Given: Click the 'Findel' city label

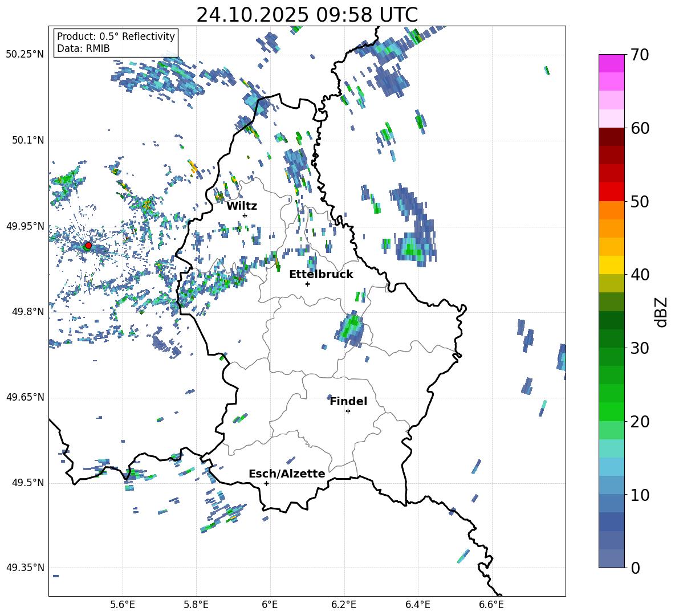Looking at the screenshot, I should click(348, 401).
